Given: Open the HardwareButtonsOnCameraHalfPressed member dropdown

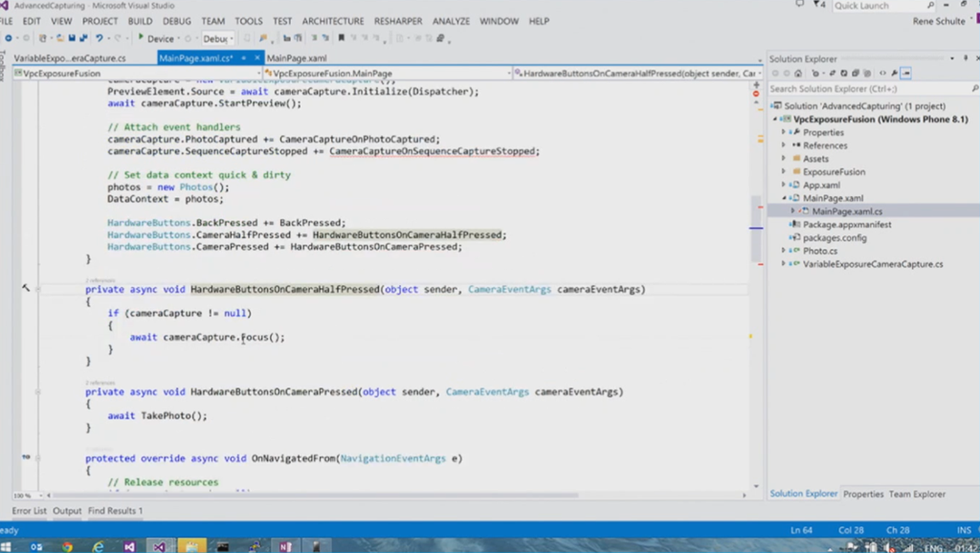Looking at the screenshot, I should (638, 73).
